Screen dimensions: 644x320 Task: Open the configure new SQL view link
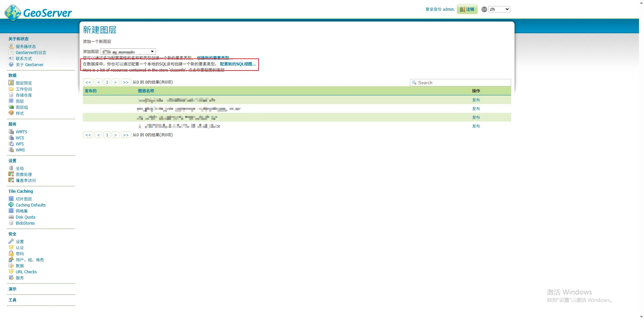237,64
